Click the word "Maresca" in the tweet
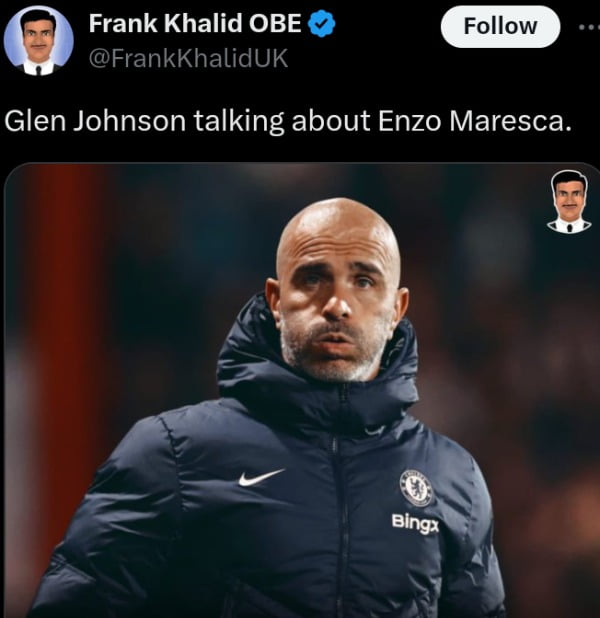Screen dimensions: 600x618 click(508, 121)
